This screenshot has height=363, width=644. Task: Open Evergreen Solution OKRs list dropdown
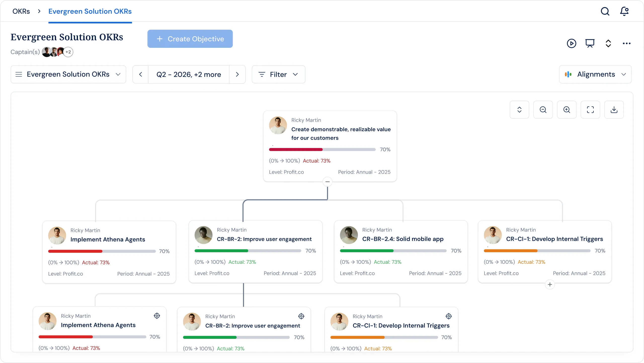[68, 75]
